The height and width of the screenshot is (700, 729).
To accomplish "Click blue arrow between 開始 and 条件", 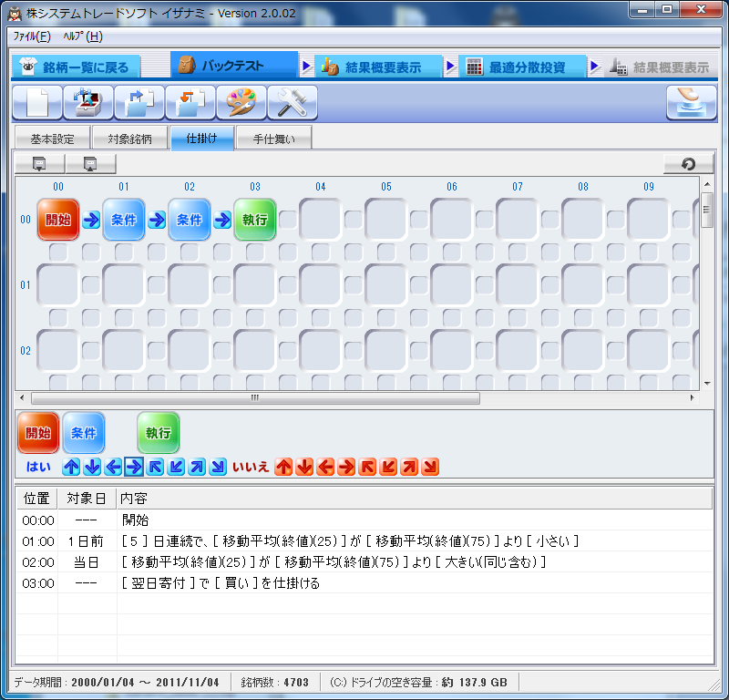I will tap(91, 220).
